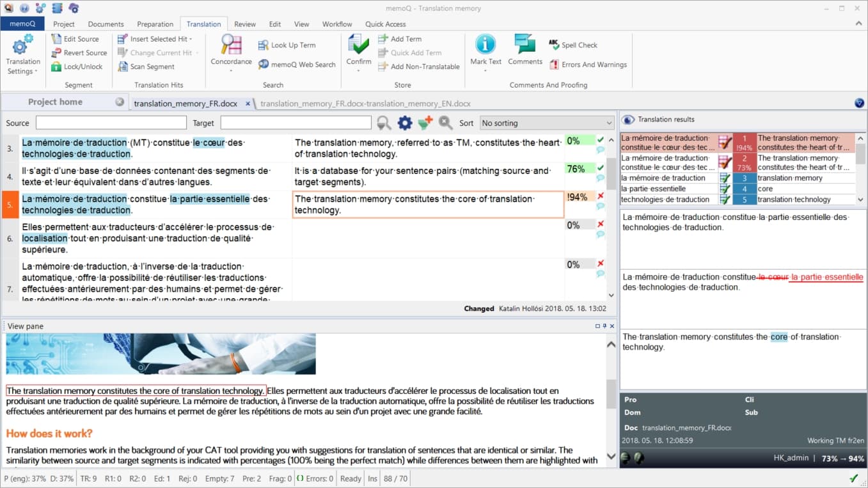Open filter settings gear icon
The width and height of the screenshot is (868, 488).
(x=405, y=123)
